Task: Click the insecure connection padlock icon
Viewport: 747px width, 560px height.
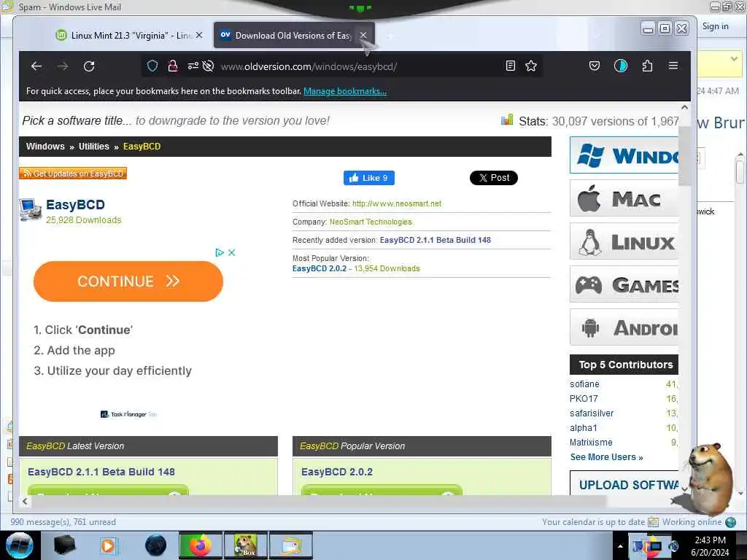Action: click(172, 66)
